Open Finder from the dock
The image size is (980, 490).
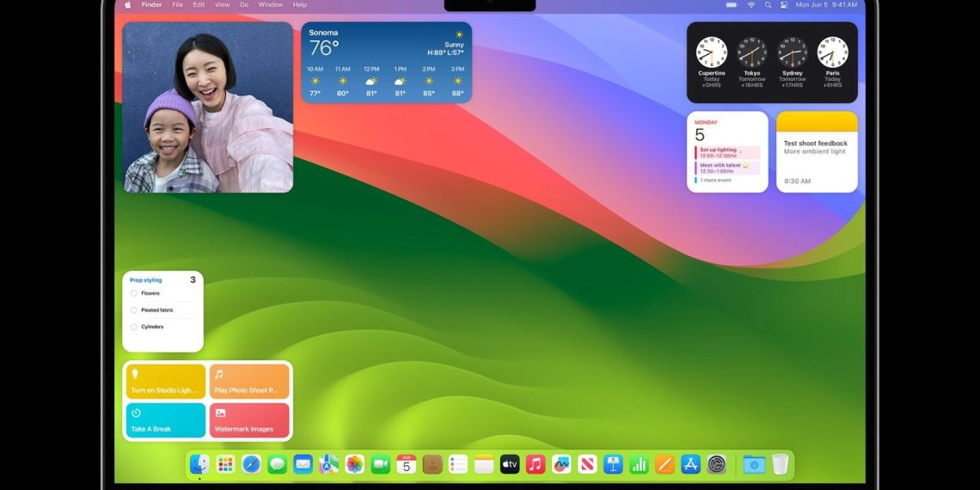[x=199, y=463]
